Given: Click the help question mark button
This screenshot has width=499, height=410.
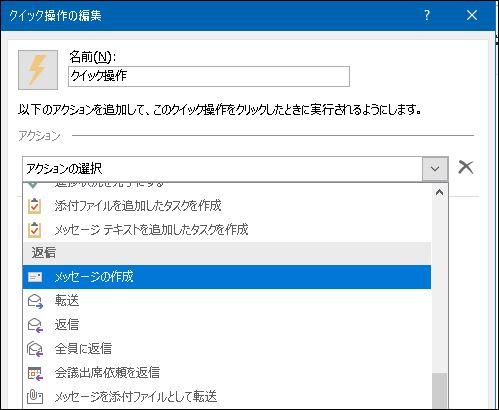Looking at the screenshot, I should click(427, 15).
